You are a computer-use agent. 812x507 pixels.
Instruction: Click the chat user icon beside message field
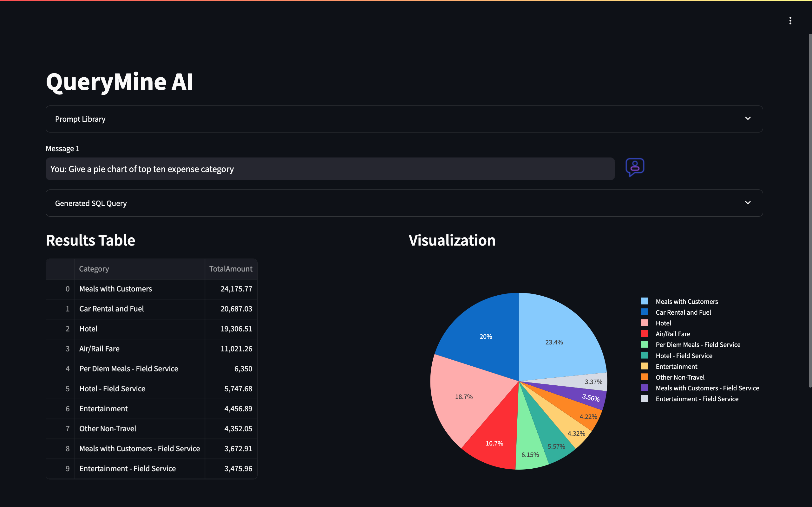[634, 168]
